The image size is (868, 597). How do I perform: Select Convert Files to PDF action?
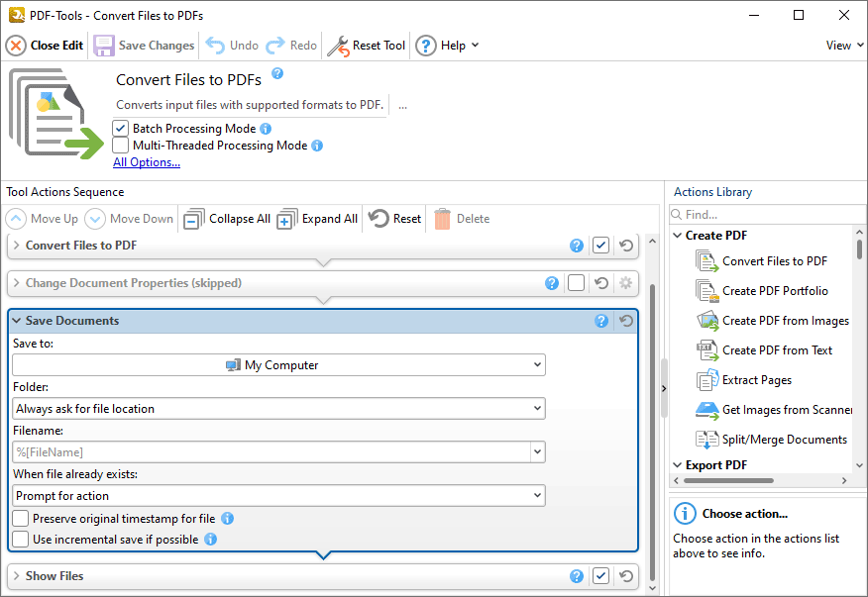point(762,261)
